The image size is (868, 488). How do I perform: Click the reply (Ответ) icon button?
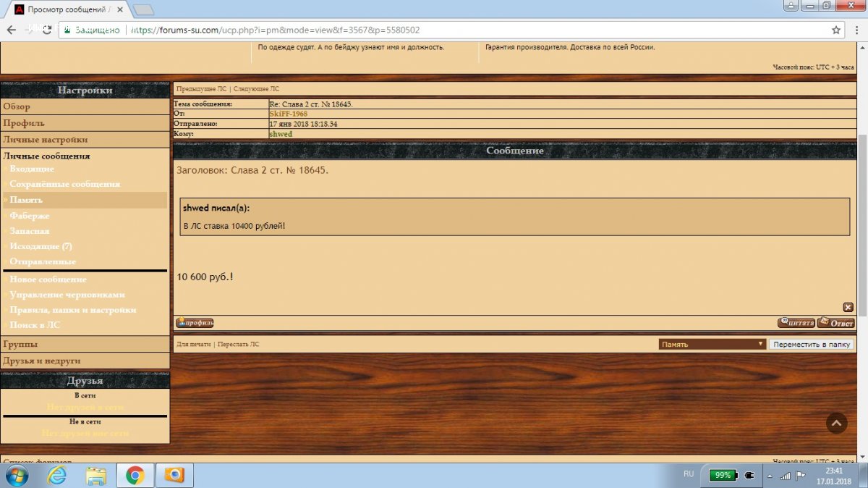tap(836, 323)
